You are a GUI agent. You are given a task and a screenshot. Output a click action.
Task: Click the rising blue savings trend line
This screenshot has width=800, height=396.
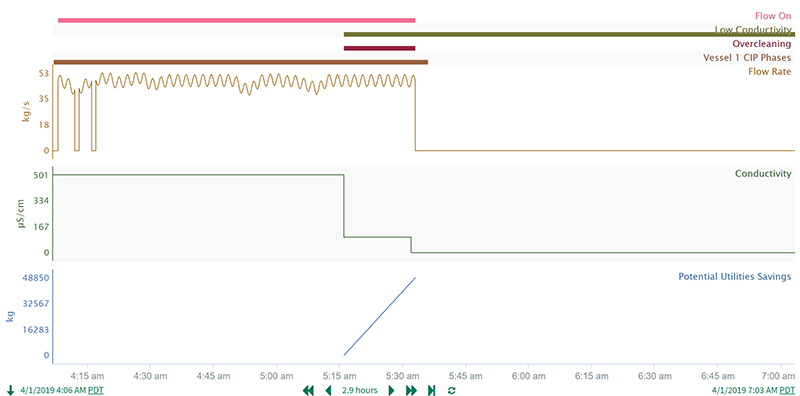coord(380,316)
